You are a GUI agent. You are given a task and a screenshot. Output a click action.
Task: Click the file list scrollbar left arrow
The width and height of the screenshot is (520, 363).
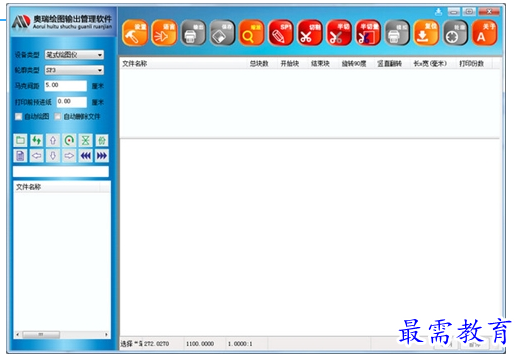[18, 334]
